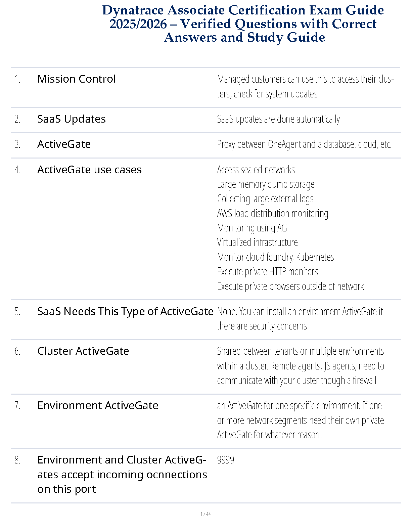Click the port number "9999" answer
411x532 pixels.
pos(226,460)
